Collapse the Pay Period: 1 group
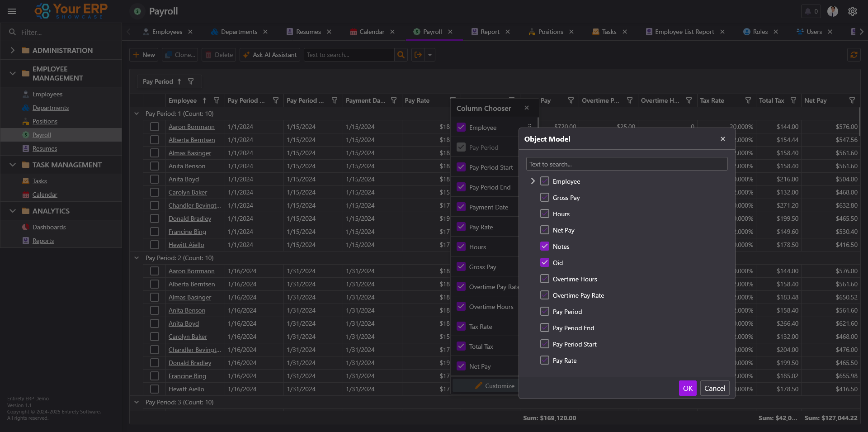The image size is (868, 432). [x=137, y=114]
